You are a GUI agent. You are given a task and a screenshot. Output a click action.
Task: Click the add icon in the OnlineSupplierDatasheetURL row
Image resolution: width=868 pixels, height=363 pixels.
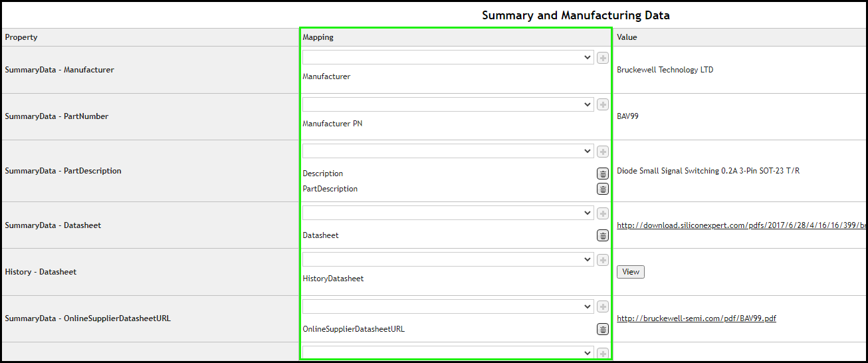(603, 306)
